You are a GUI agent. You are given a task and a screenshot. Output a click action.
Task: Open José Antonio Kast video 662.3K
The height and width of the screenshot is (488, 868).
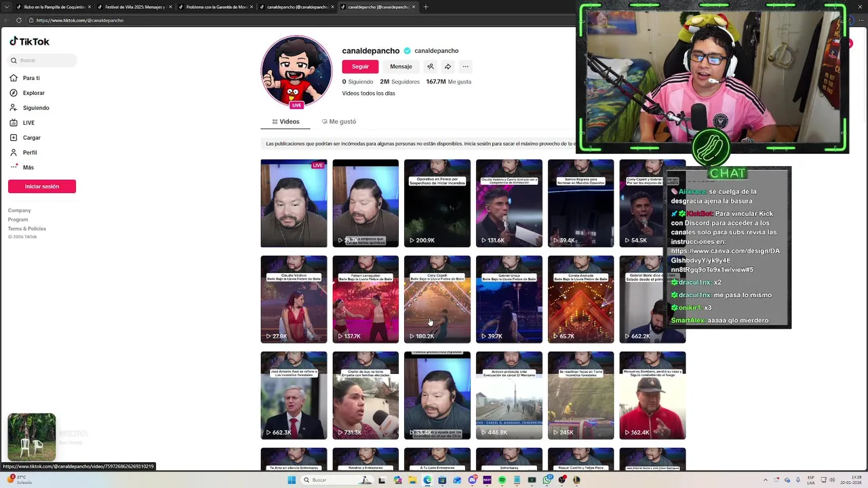(x=294, y=396)
